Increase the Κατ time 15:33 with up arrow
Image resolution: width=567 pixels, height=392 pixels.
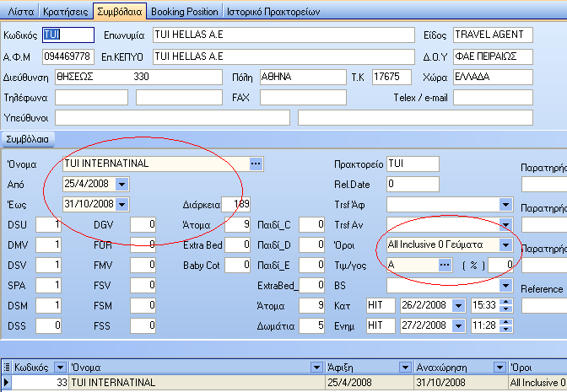506,303
